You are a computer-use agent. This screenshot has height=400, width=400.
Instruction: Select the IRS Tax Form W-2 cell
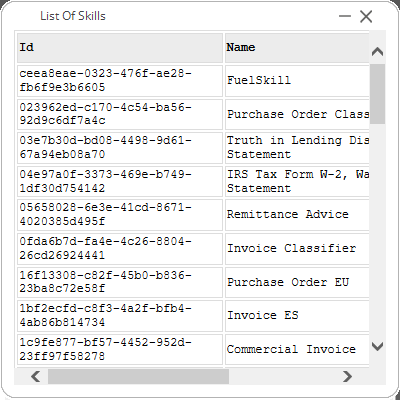pyautogui.click(x=297, y=181)
